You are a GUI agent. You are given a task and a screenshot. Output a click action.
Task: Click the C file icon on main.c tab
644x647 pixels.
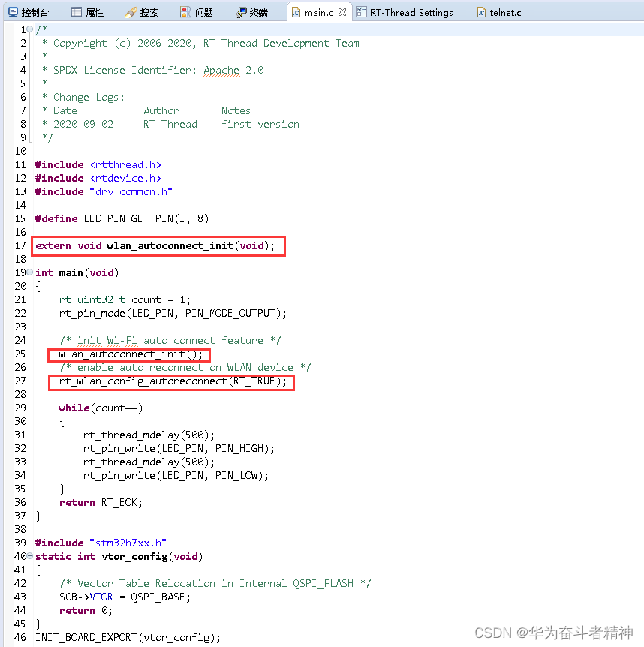coord(296,11)
